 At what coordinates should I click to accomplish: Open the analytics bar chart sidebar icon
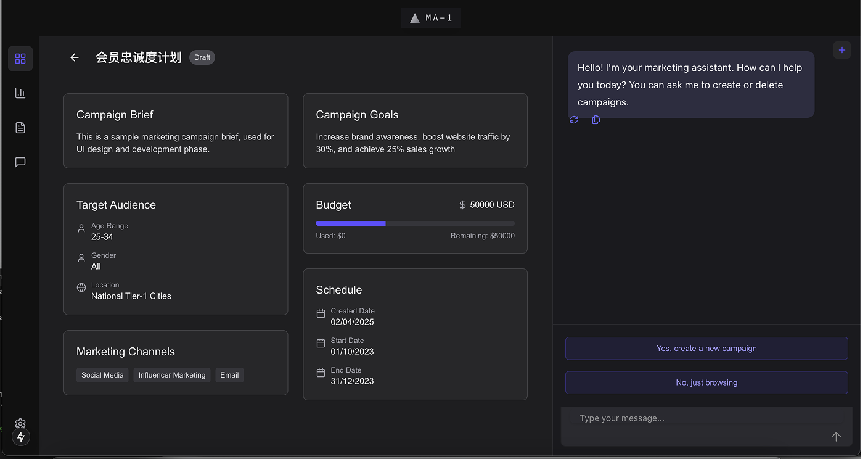pyautogui.click(x=20, y=93)
